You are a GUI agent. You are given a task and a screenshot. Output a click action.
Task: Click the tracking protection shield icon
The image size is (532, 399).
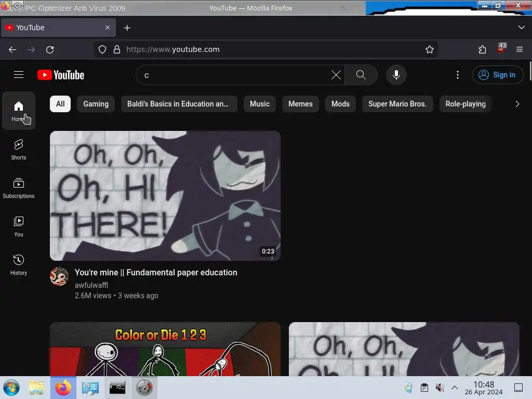point(102,49)
